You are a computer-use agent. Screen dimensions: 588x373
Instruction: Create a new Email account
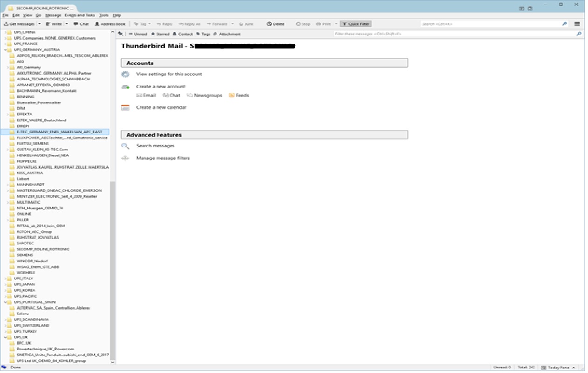point(146,95)
